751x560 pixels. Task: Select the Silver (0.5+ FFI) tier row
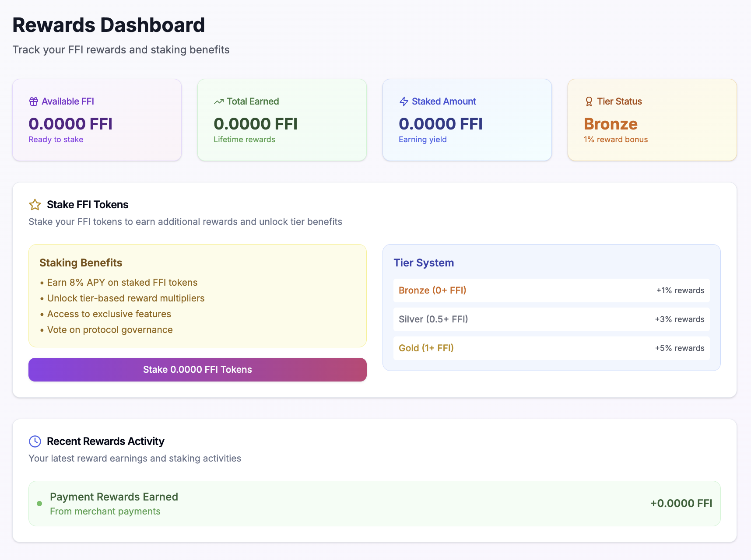551,319
